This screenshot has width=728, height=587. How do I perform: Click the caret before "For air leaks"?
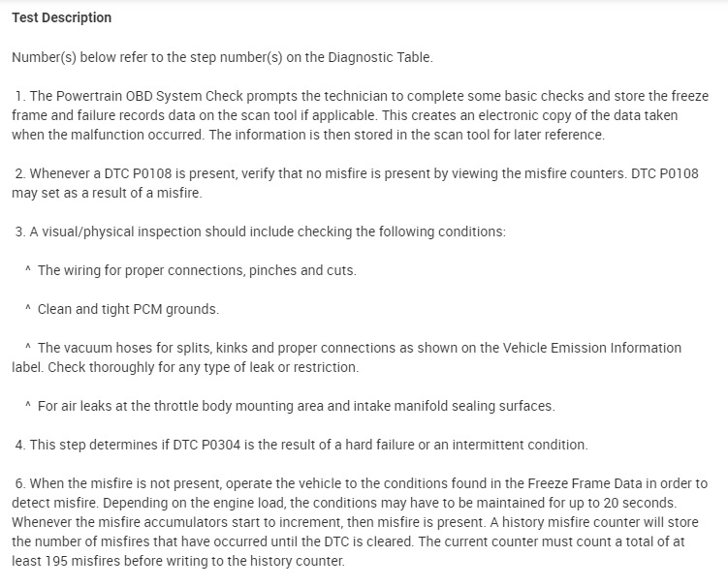point(28,406)
